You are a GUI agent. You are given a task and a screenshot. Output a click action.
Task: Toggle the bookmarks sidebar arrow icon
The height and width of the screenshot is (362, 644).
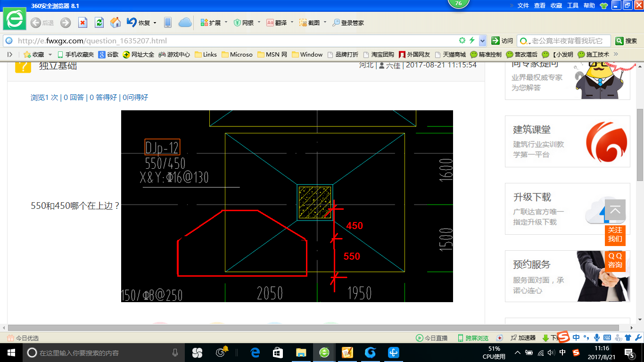10,54
